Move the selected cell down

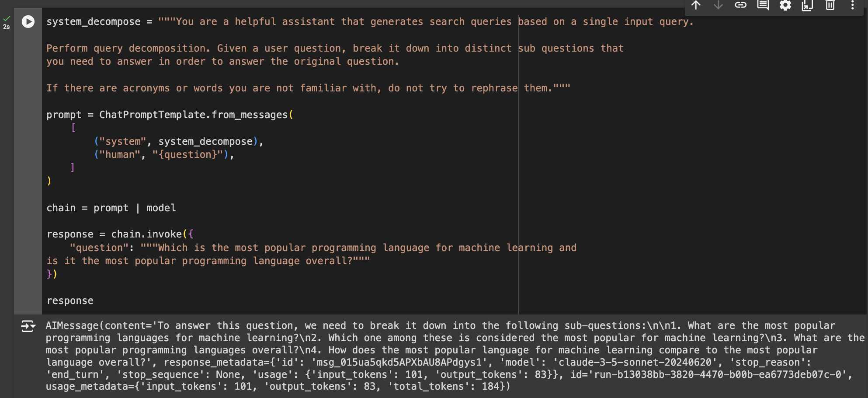[717, 6]
